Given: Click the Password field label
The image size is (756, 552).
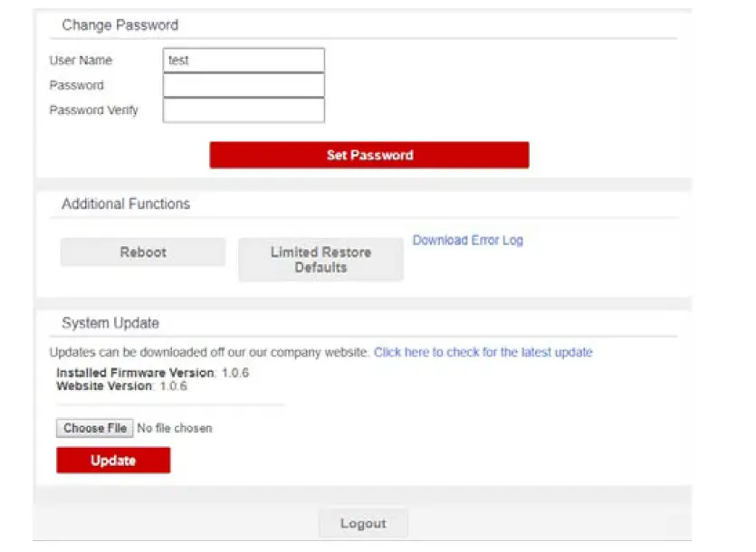Looking at the screenshot, I should click(77, 85).
